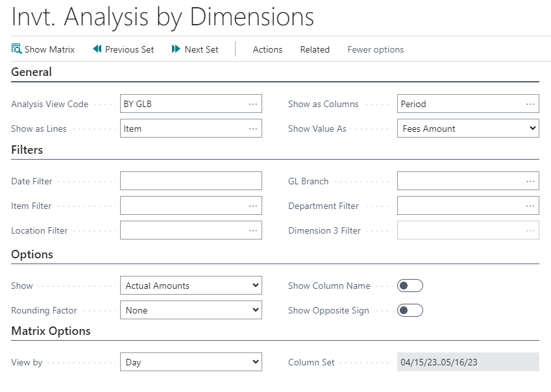Open lookup ellipsis for Show as Columns
The width and height of the screenshot is (551, 392).
[x=530, y=104]
